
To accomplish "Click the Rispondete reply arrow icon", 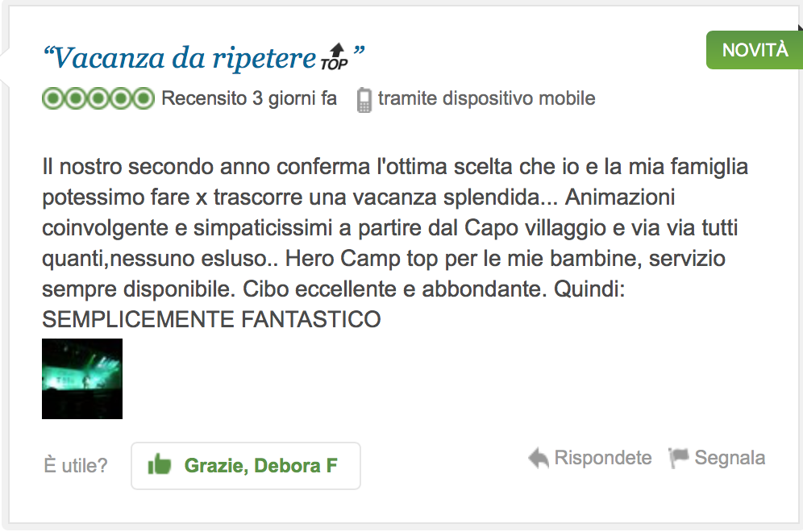I will click(539, 458).
